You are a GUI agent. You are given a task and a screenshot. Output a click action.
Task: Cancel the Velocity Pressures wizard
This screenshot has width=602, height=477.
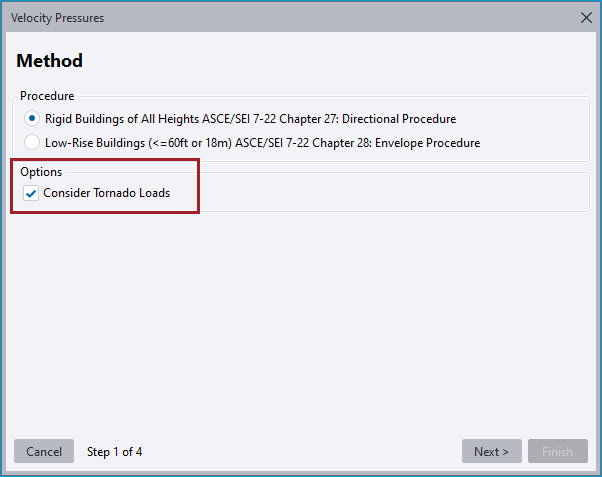(x=44, y=451)
